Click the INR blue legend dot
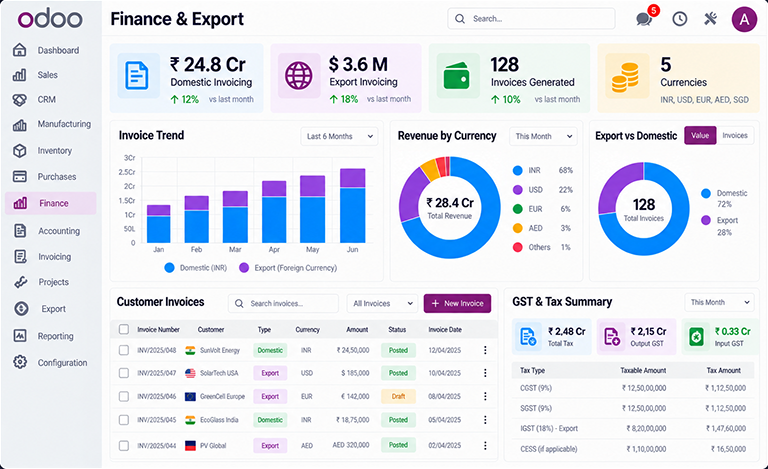The image size is (768, 469). pos(517,170)
